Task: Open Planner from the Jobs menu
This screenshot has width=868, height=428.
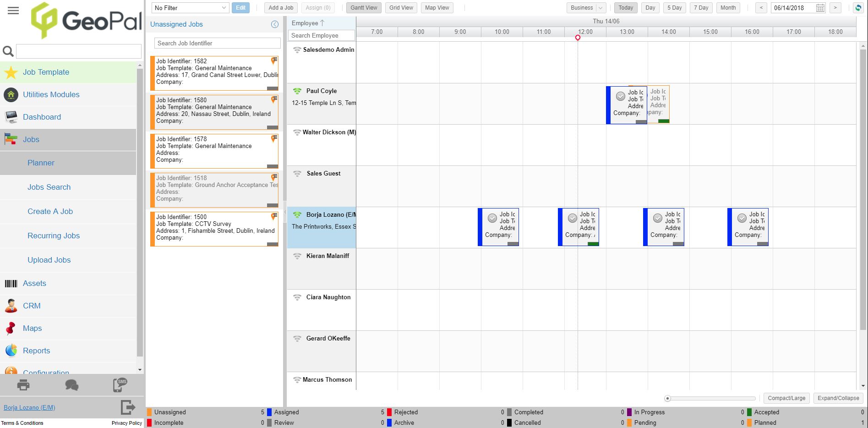Action: [x=41, y=163]
